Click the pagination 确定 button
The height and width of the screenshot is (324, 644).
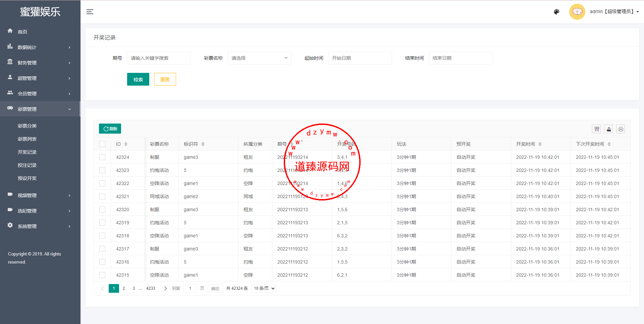pos(215,288)
